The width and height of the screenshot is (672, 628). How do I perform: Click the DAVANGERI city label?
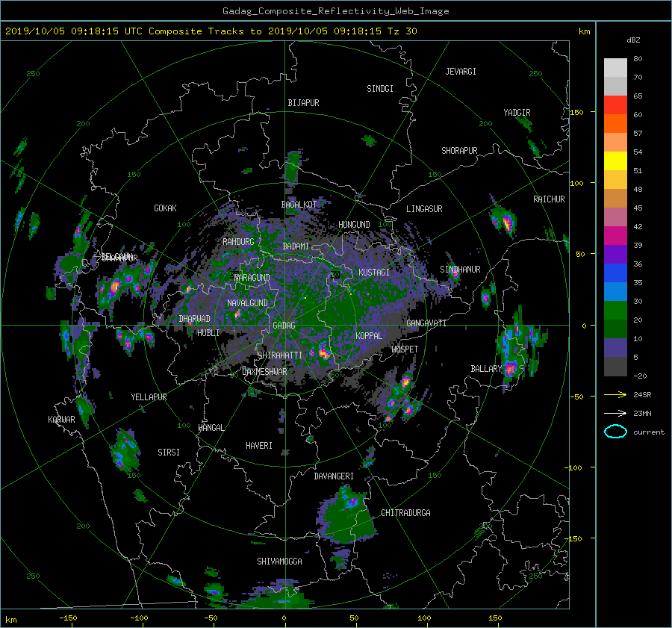(334, 476)
